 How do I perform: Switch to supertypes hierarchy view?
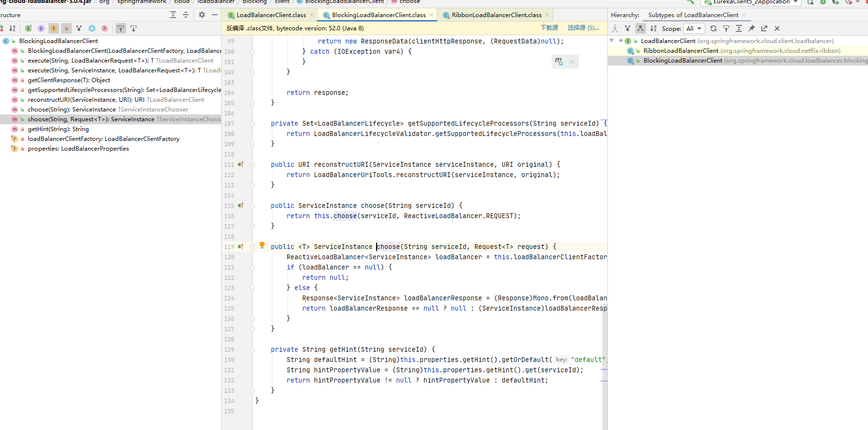tap(628, 28)
